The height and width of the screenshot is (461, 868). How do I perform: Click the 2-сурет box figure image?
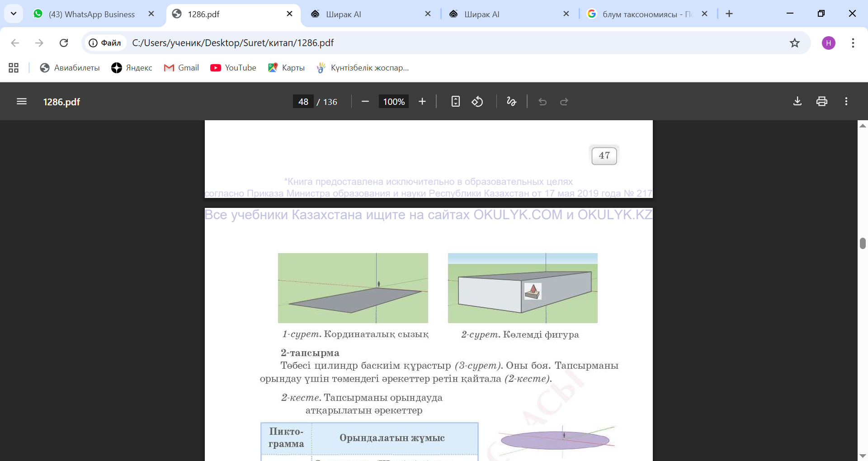[523, 288]
